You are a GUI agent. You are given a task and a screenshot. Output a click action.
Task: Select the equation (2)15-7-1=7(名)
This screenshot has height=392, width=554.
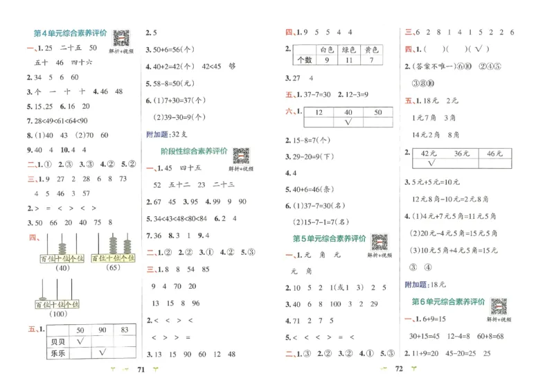(321, 222)
